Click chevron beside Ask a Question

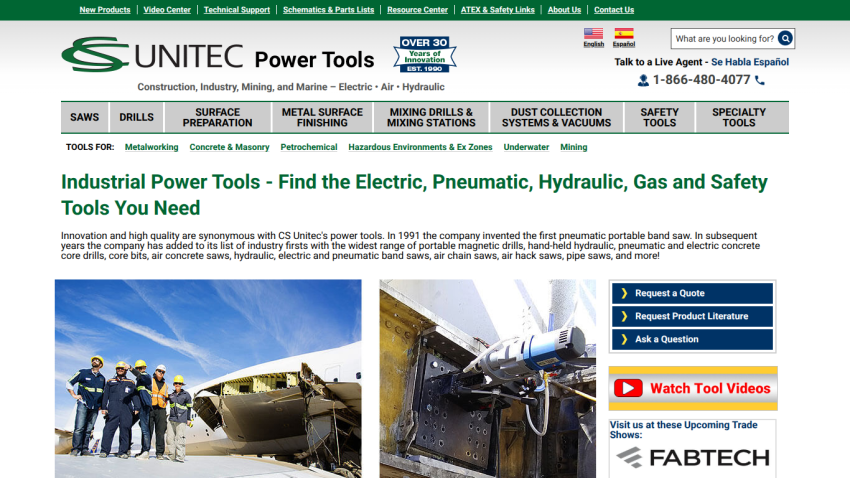click(x=624, y=339)
